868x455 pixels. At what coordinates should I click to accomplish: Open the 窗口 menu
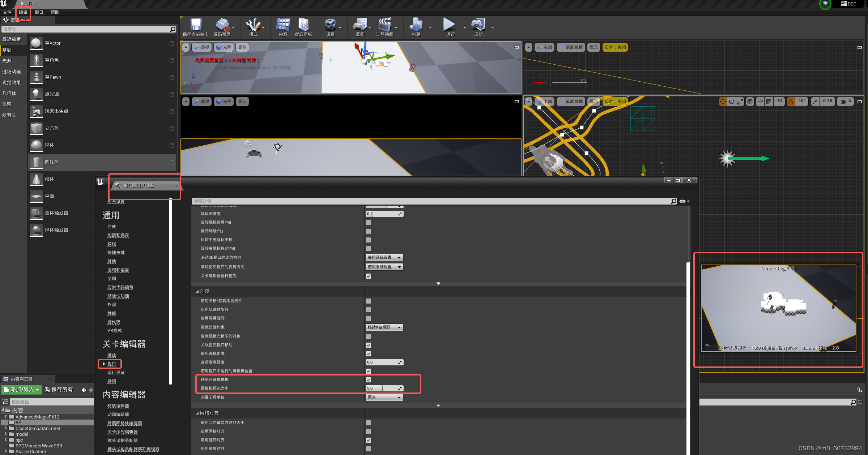(39, 12)
